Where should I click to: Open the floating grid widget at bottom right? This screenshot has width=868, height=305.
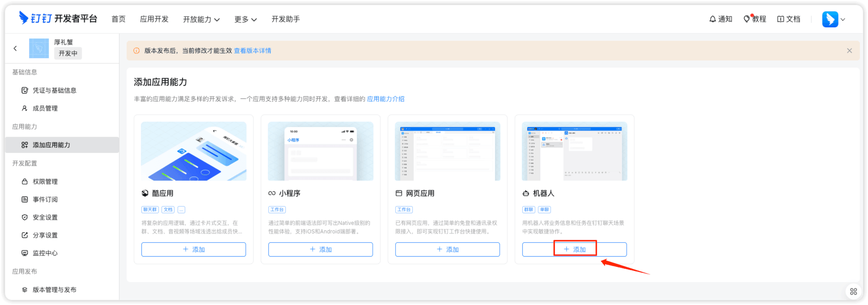tap(853, 292)
